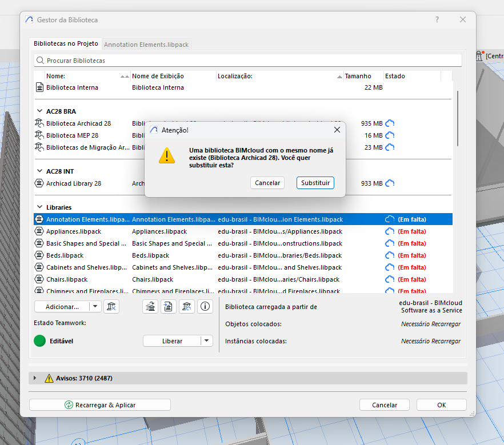This screenshot has height=445, width=504.
Task: Select the Annotation Elements.libpack row
Action: [243, 219]
